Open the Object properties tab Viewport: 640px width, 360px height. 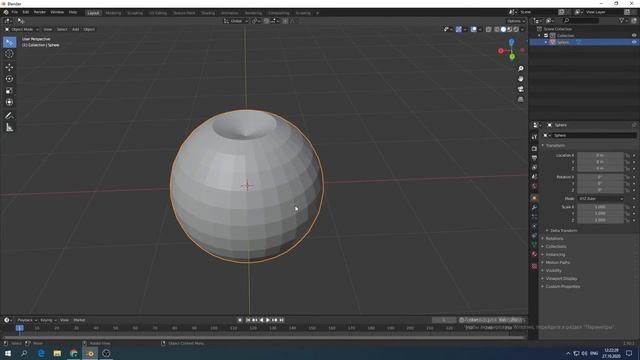click(x=534, y=198)
